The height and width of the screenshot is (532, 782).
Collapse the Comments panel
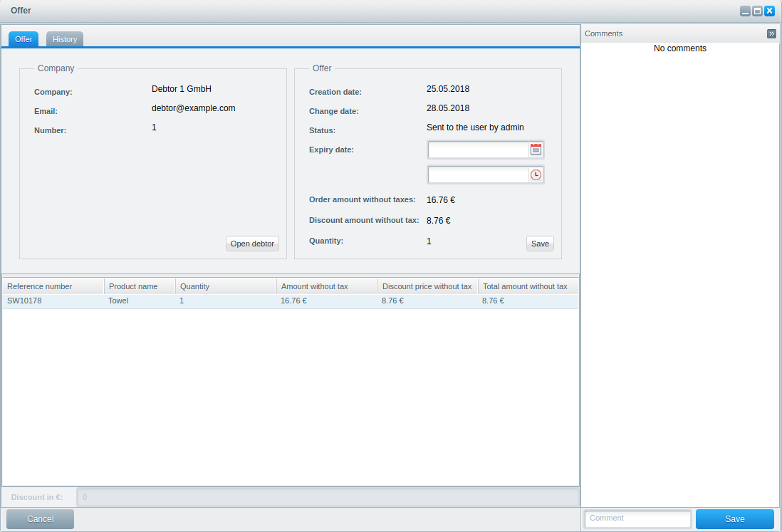771,33
